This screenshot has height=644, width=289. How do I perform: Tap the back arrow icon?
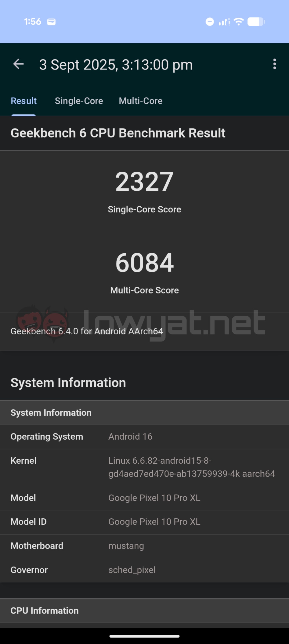18,64
